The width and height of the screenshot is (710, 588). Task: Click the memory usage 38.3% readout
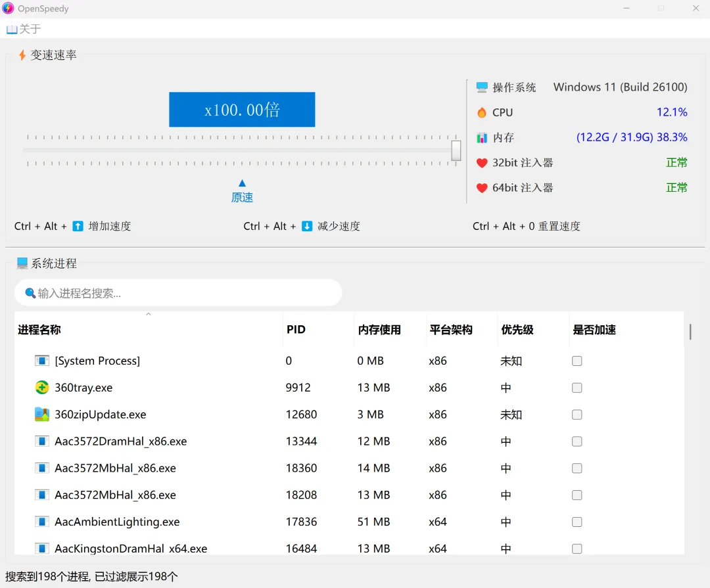(x=632, y=137)
